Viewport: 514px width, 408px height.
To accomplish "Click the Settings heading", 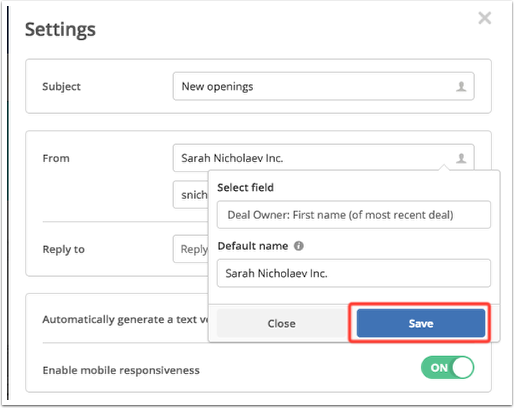I will [x=60, y=30].
